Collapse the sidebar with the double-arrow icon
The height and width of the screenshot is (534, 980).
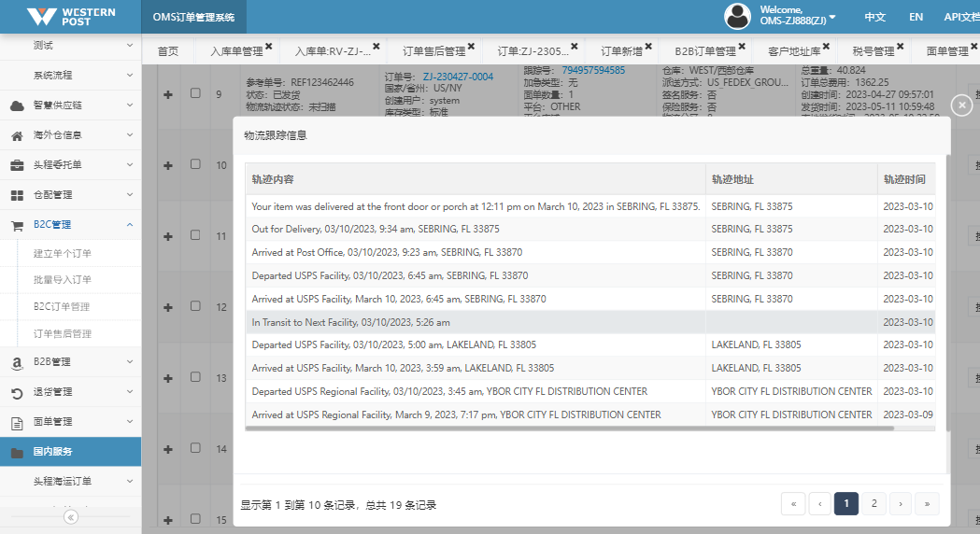71,517
